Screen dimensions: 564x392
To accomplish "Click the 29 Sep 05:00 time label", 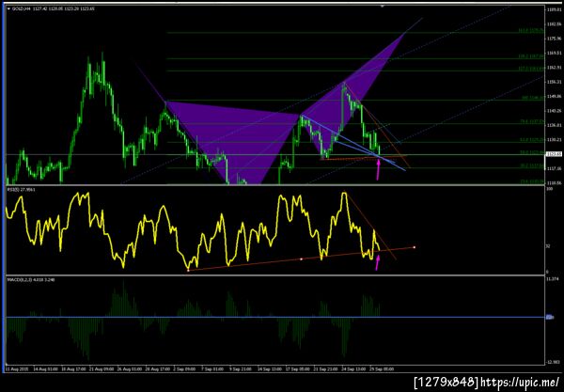I will (382, 369).
